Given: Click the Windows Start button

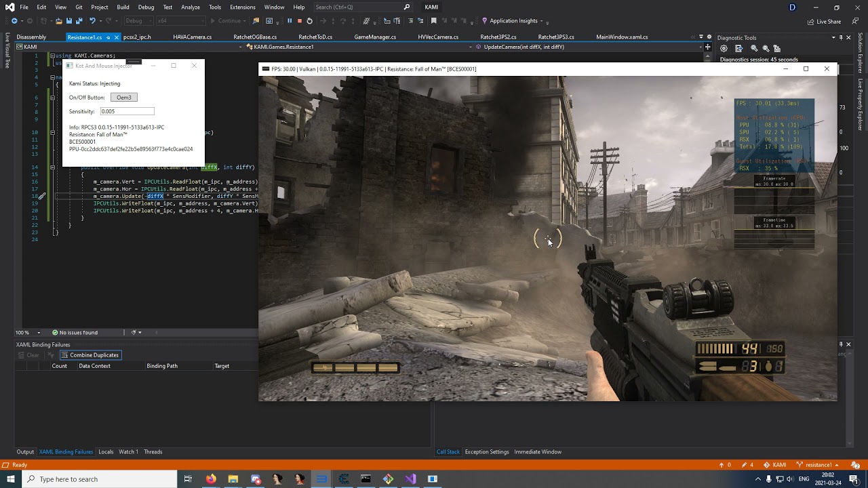Looking at the screenshot, I should [x=10, y=479].
